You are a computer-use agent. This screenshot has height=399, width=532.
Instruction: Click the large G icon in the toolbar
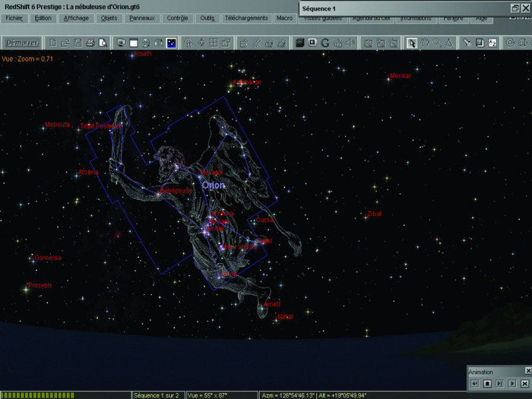(325, 43)
